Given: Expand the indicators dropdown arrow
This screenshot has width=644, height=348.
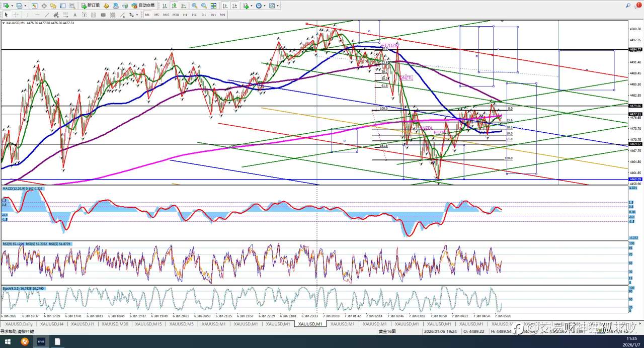Looking at the screenshot, I should click(251, 6).
